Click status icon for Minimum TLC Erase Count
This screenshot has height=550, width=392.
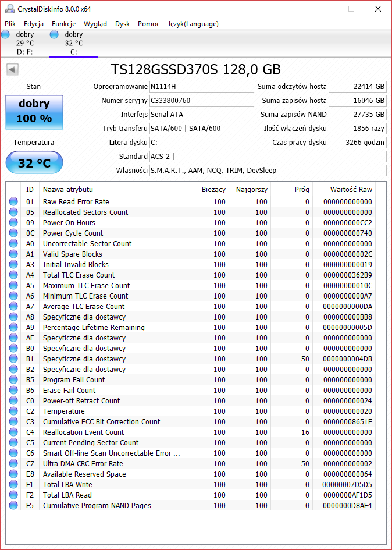(x=13, y=296)
